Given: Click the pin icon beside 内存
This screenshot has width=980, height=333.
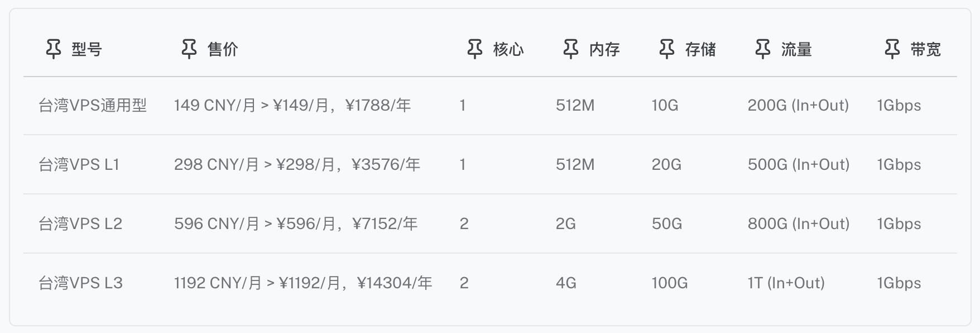Looking at the screenshot, I should [571, 49].
